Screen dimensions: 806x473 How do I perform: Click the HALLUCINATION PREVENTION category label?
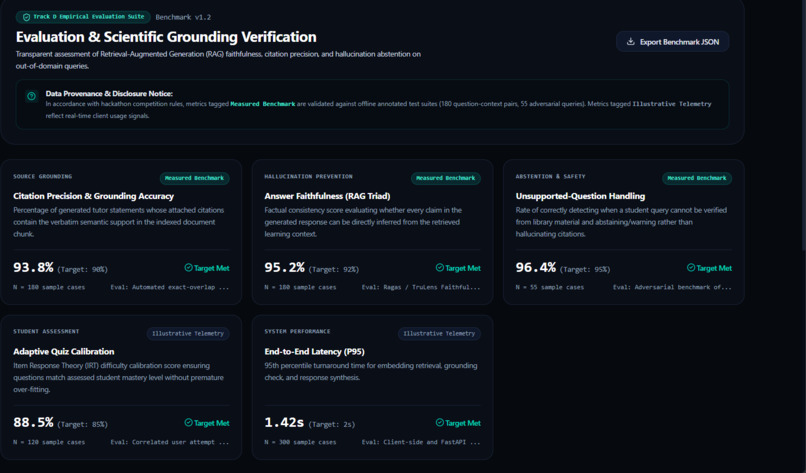pyautogui.click(x=308, y=176)
